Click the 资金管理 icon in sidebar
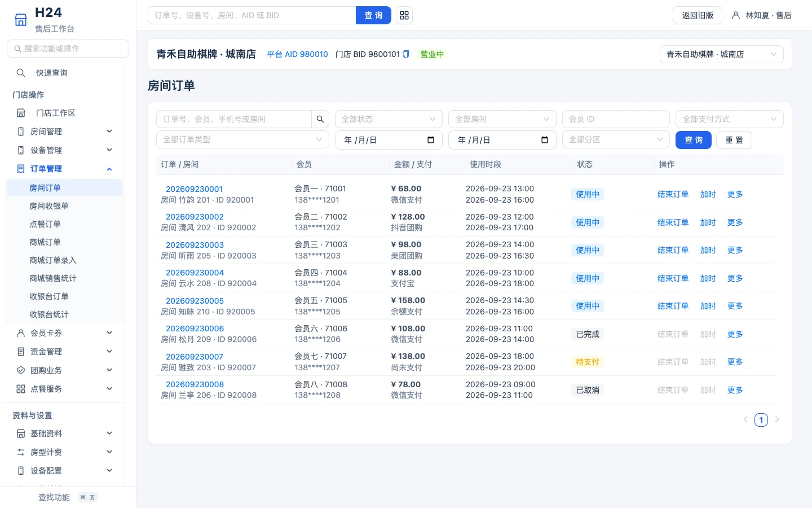Viewport: 812px width, 508px height. [21, 352]
